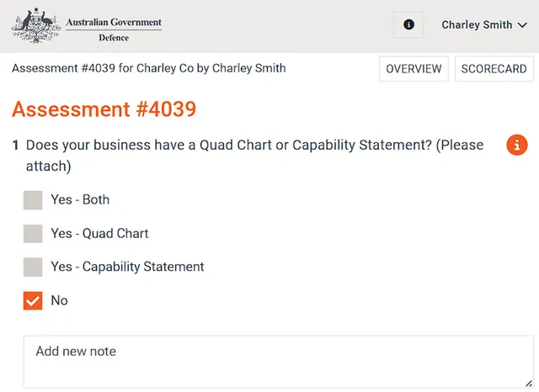Click the note box resize handle
The height and width of the screenshot is (392, 539).
pyautogui.click(x=529, y=384)
